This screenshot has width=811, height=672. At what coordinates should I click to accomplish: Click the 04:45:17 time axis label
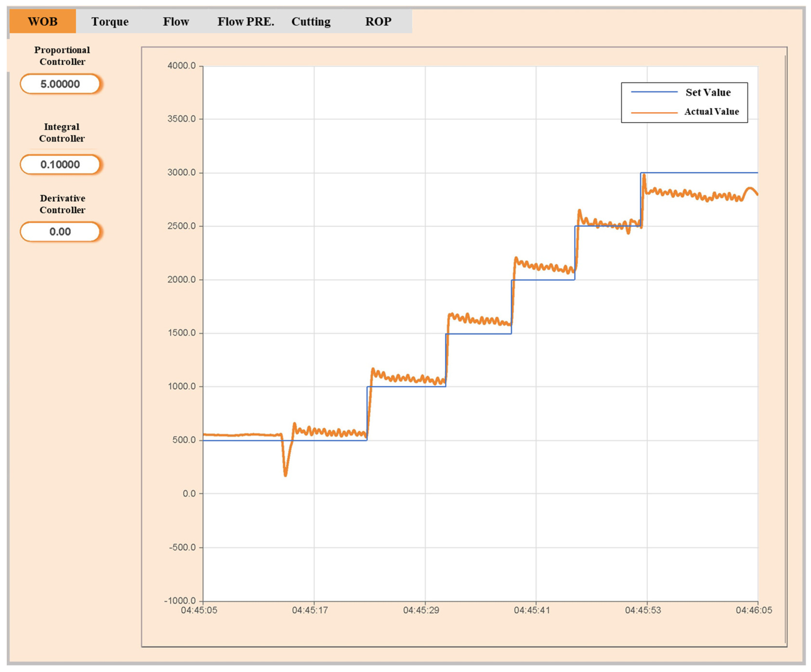[310, 610]
